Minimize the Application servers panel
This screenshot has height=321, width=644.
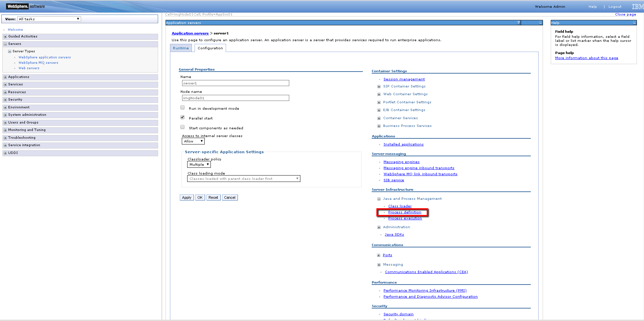pos(541,23)
